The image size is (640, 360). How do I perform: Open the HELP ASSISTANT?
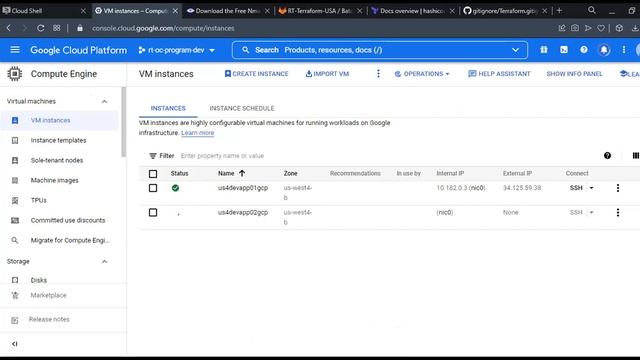click(x=499, y=74)
